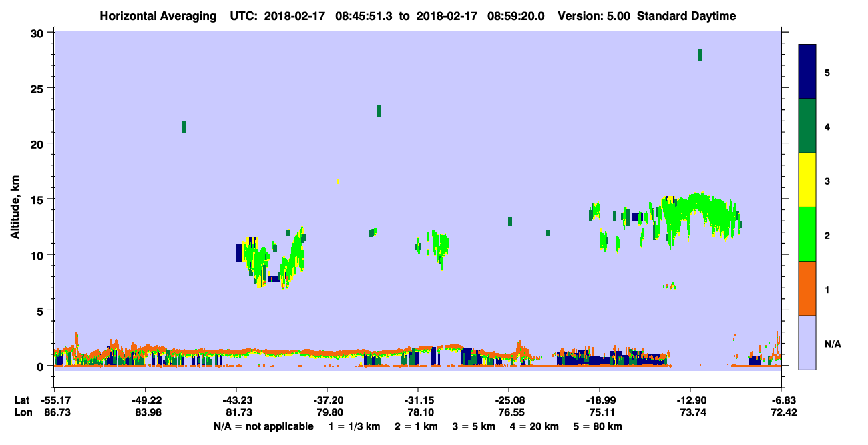Click the dark blue colorbar segment labeled 5
Viewport: 868px width, 445px height.
807,71
